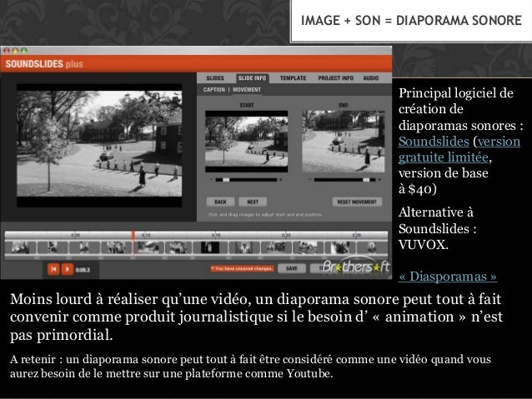
Task: Click the 'You have unsaved changes' notice
Action: coord(242,268)
